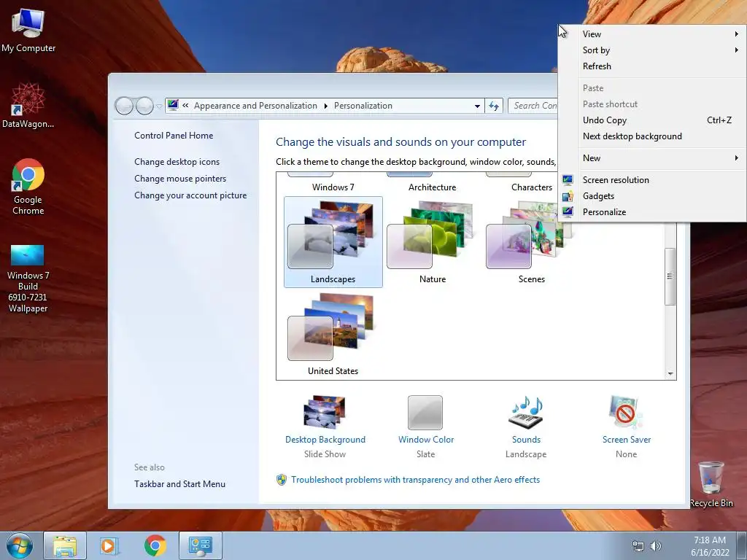Click the taskbar clock showing 7:18 AM
The height and width of the screenshot is (560, 747).
pyautogui.click(x=710, y=546)
